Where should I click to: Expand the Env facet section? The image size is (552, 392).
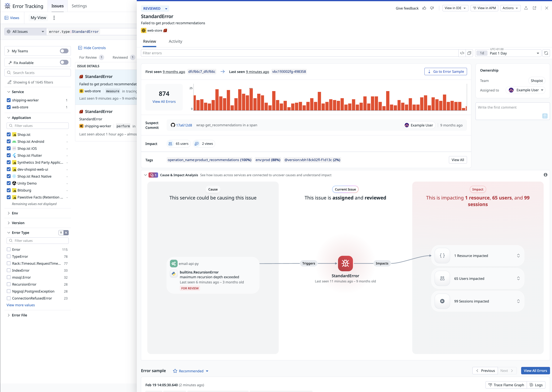tap(15, 213)
